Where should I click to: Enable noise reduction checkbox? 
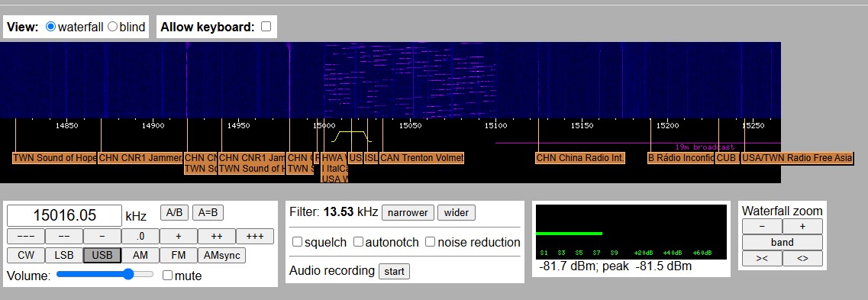click(x=430, y=242)
